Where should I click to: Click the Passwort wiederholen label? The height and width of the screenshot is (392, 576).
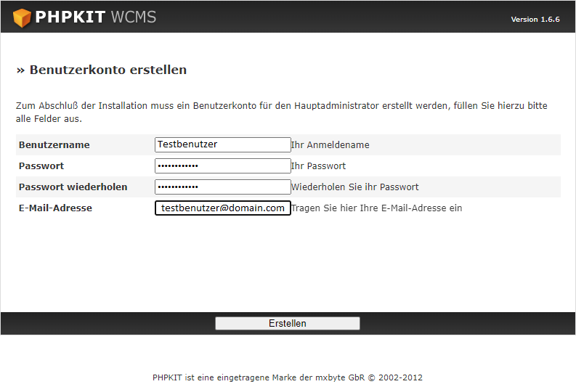pos(73,187)
